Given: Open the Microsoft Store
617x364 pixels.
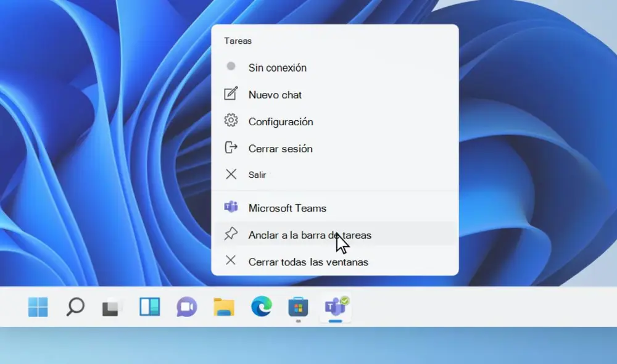Looking at the screenshot, I should click(x=298, y=307).
